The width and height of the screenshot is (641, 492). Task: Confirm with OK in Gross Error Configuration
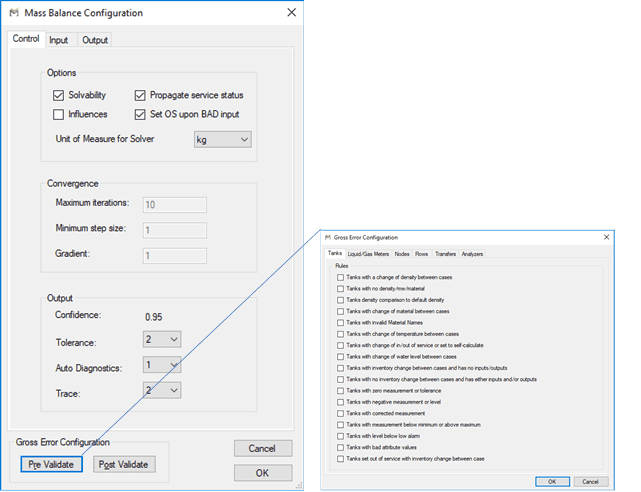coord(552,482)
